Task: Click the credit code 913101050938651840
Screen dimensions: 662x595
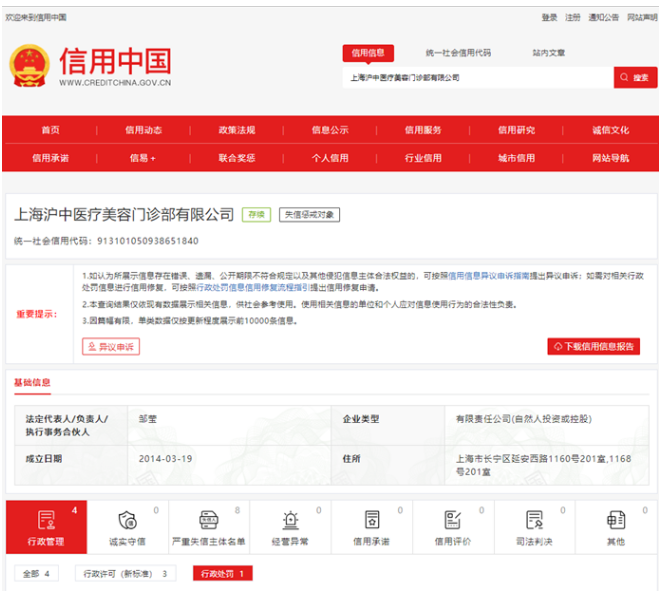Action: 148,241
